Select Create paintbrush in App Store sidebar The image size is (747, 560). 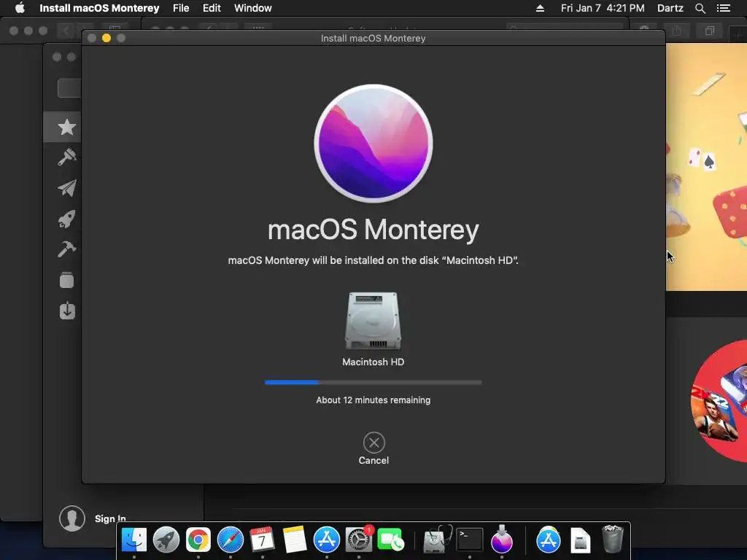[66, 157]
